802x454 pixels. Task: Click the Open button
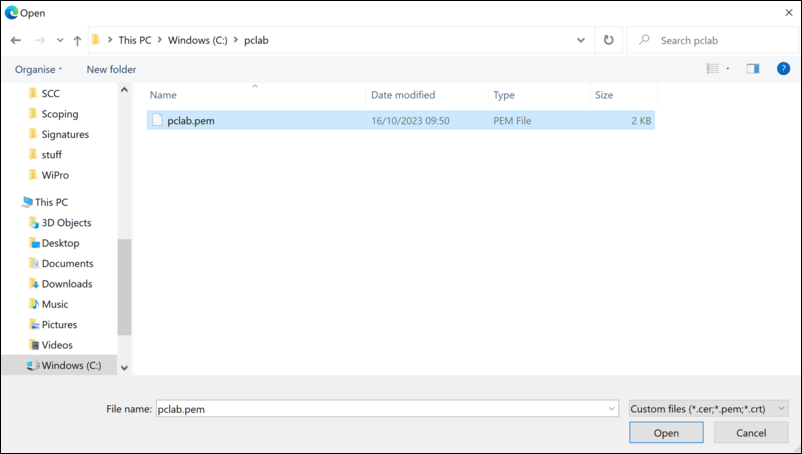click(666, 433)
